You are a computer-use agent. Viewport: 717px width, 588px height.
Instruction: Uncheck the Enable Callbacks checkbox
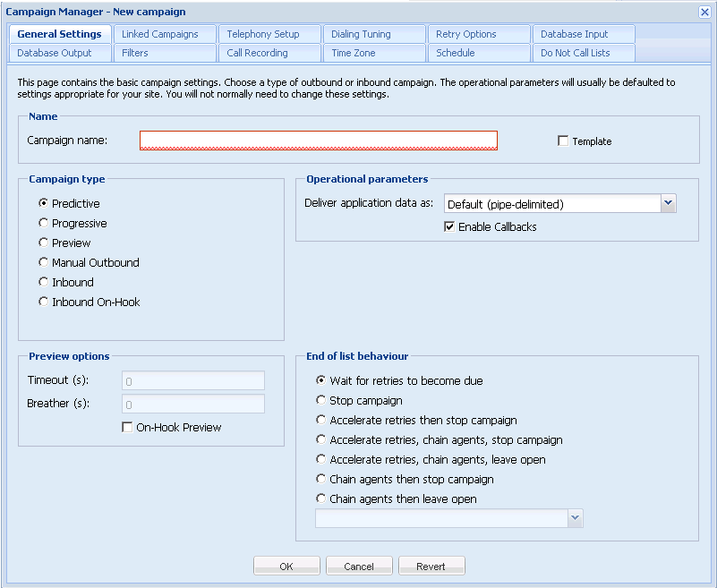tap(449, 226)
